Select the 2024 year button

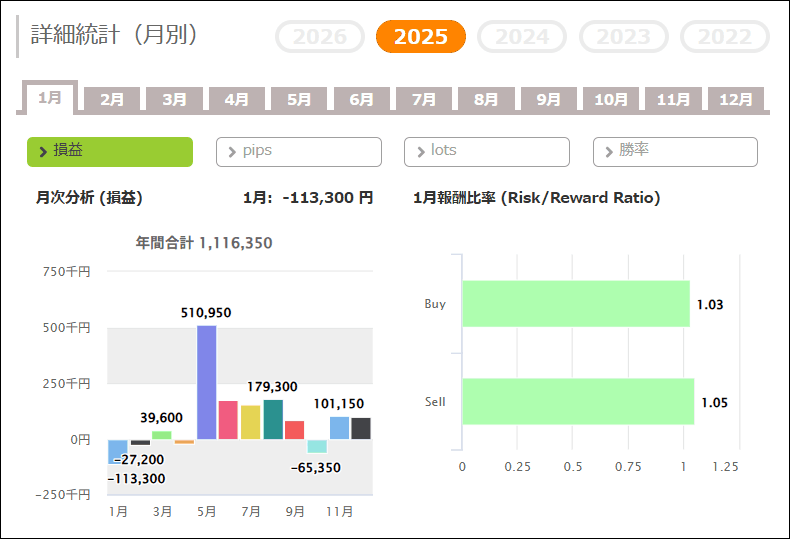(522, 37)
